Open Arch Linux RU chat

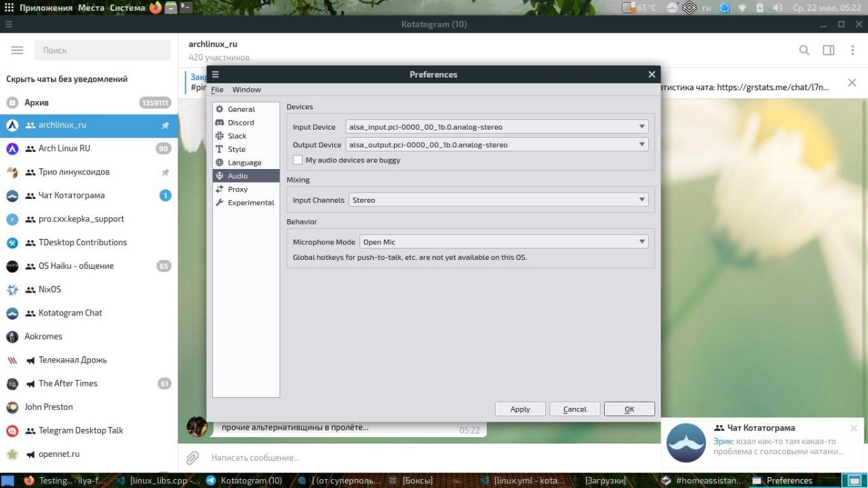89,149
